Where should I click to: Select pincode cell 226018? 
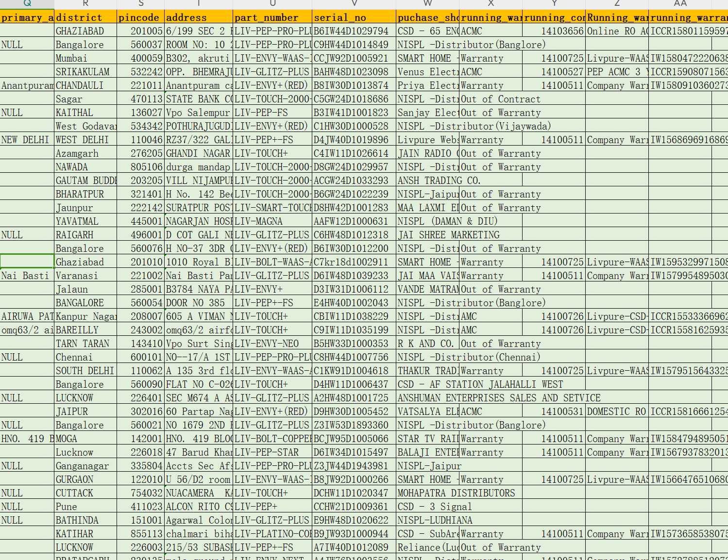pos(141,452)
